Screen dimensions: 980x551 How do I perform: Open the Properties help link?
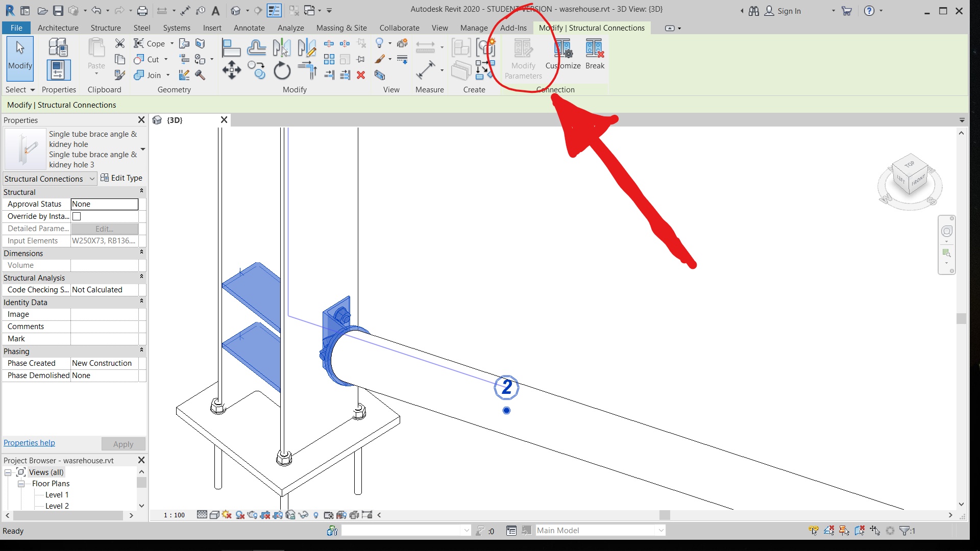pyautogui.click(x=29, y=442)
